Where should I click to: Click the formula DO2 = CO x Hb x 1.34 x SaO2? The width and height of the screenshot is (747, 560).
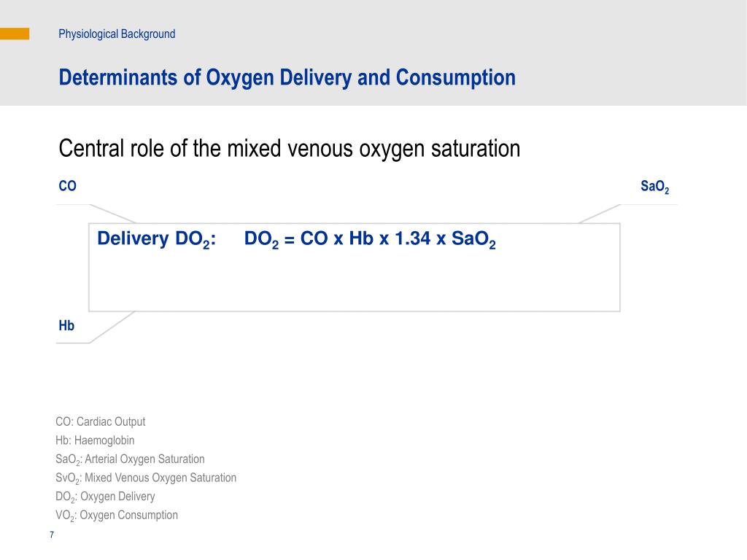[370, 238]
